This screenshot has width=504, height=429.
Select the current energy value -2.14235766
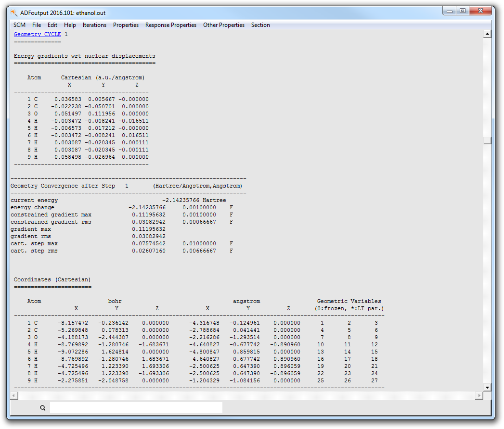coord(181,201)
